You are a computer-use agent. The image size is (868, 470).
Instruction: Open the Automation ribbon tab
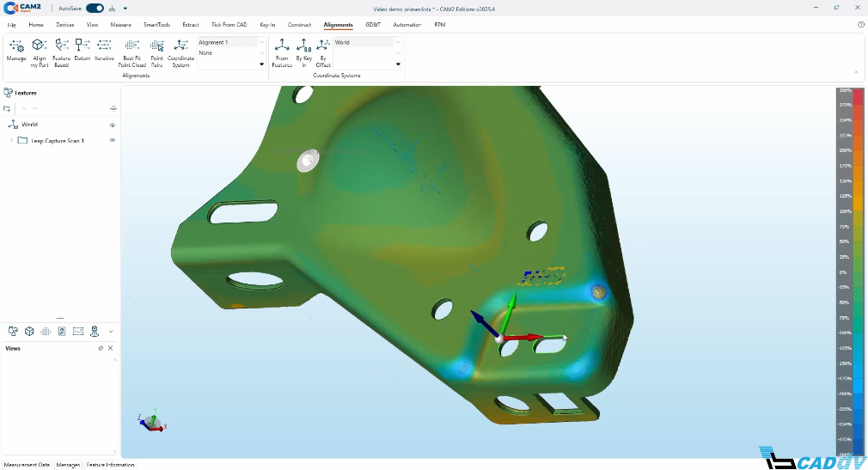pyautogui.click(x=406, y=25)
